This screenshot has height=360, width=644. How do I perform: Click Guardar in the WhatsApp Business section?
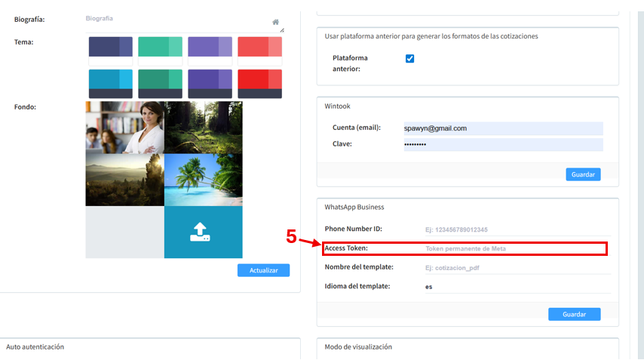574,314
